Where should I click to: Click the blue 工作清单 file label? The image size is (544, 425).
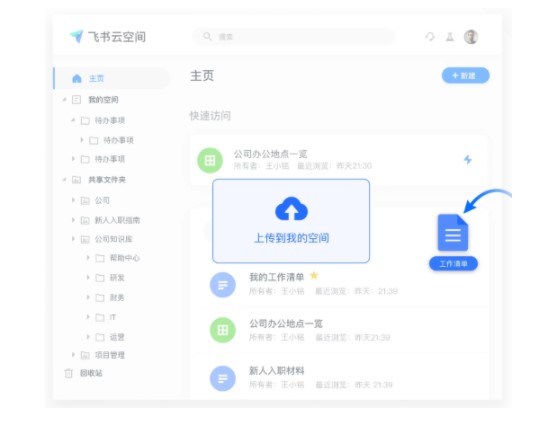pos(453,264)
